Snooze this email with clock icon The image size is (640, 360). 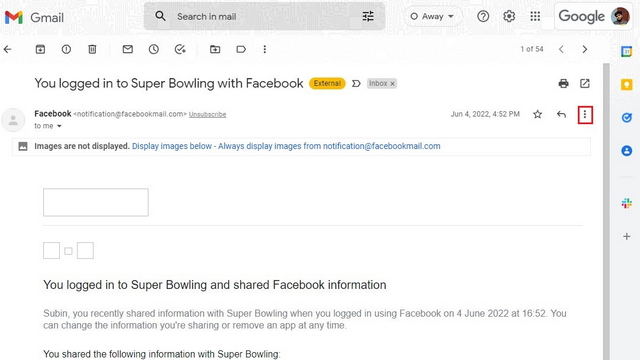(x=153, y=49)
